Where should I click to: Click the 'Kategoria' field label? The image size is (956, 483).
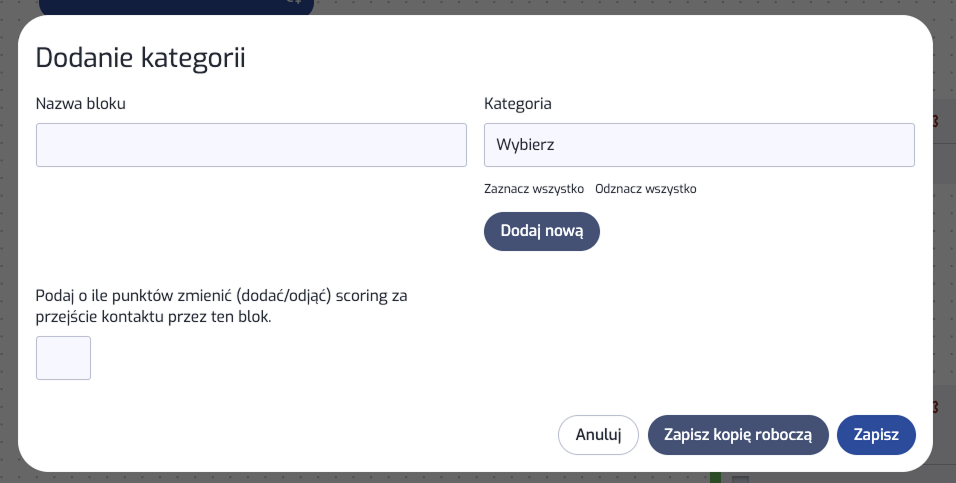[x=518, y=103]
